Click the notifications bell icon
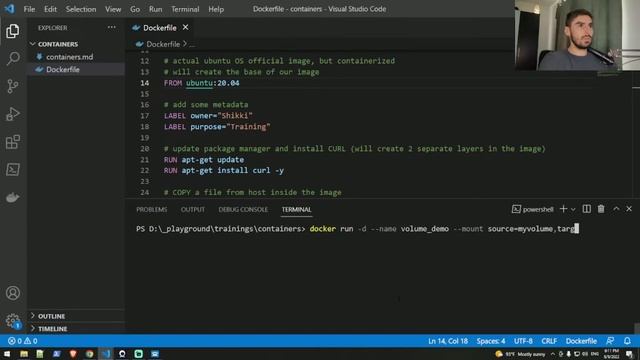 (x=627, y=341)
